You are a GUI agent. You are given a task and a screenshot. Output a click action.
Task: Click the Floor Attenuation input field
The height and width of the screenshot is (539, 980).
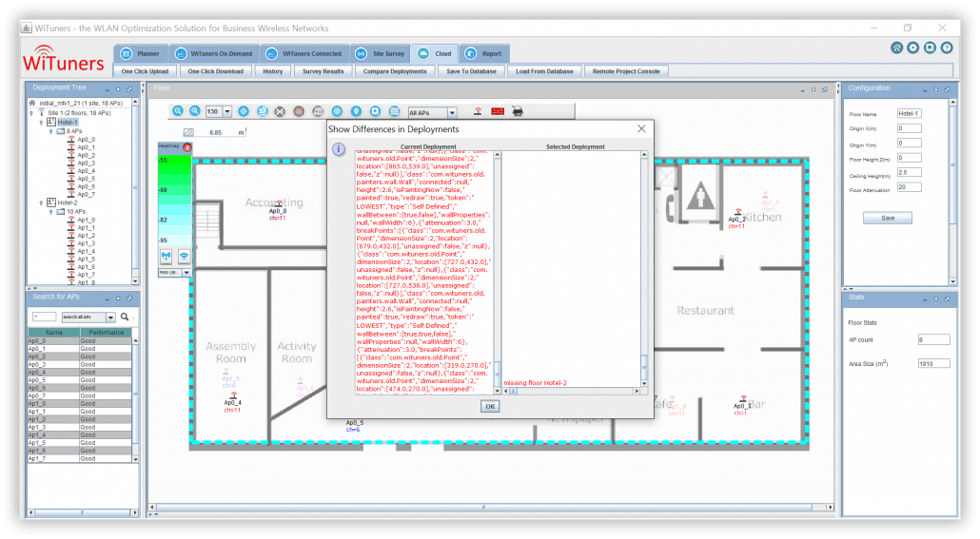[910, 187]
